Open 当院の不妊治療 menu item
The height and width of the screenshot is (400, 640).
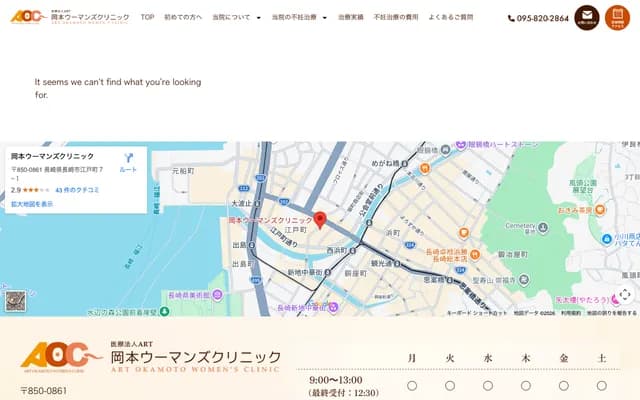pos(294,17)
